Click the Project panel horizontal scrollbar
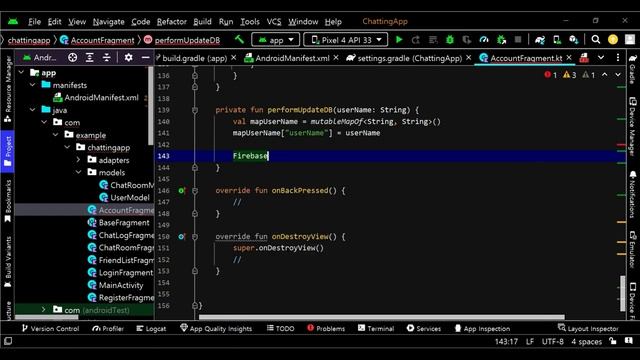 coord(47,317)
